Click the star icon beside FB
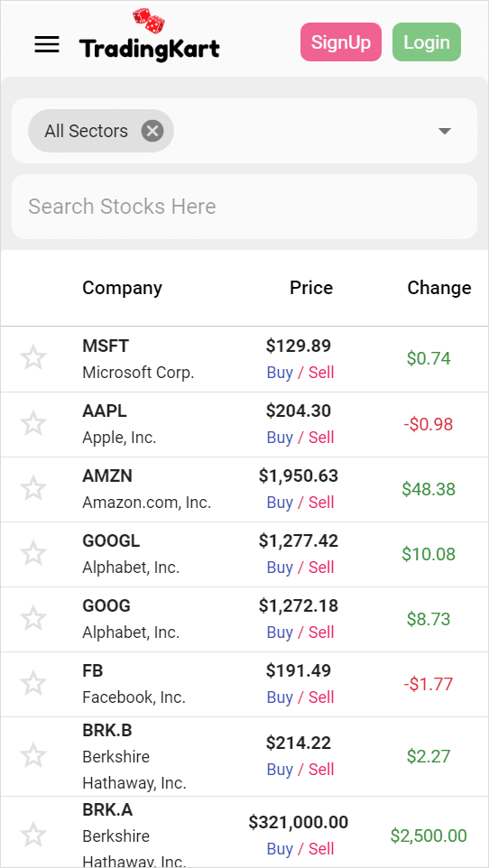The height and width of the screenshot is (868, 489). coord(33,684)
